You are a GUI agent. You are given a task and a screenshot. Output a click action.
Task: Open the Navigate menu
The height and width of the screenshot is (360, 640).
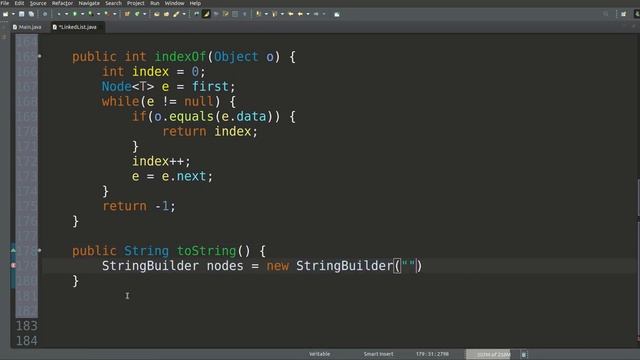pyautogui.click(x=89, y=3)
